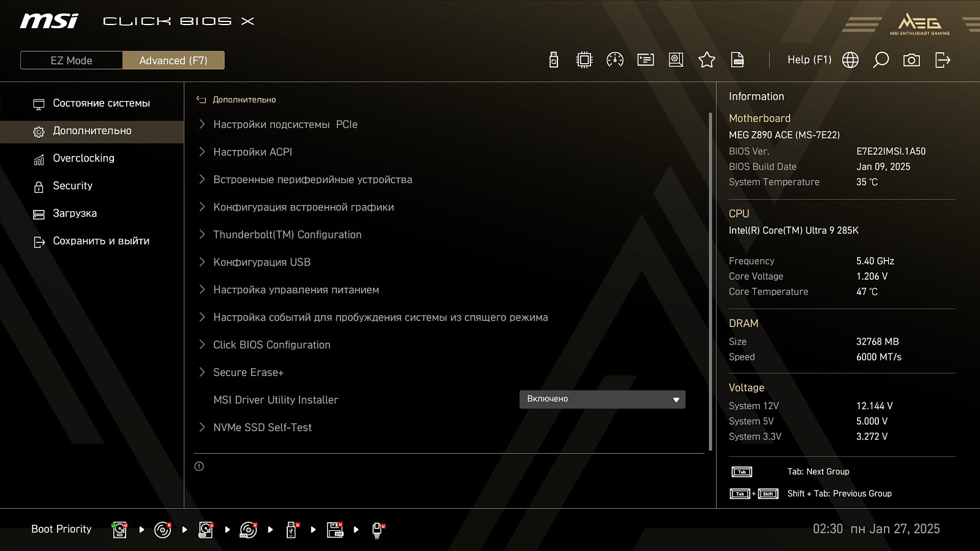Open the LOG file icon

737,60
